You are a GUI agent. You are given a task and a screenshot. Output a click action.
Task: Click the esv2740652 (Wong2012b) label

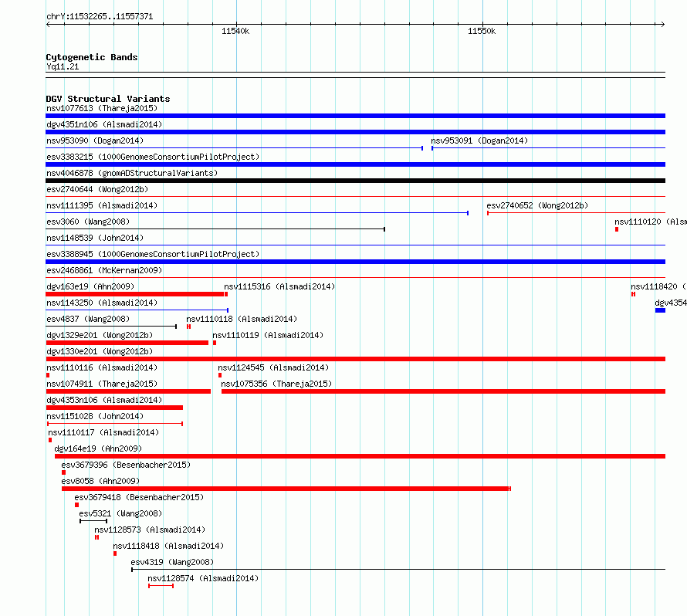[x=537, y=205]
